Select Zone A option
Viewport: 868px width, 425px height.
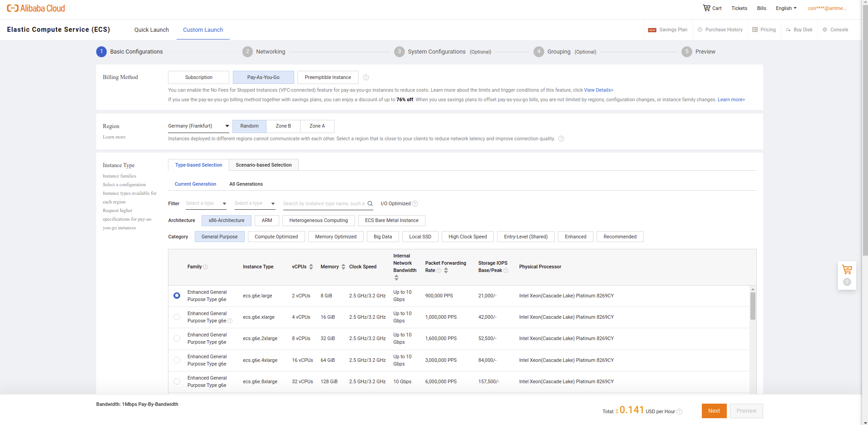pyautogui.click(x=317, y=126)
